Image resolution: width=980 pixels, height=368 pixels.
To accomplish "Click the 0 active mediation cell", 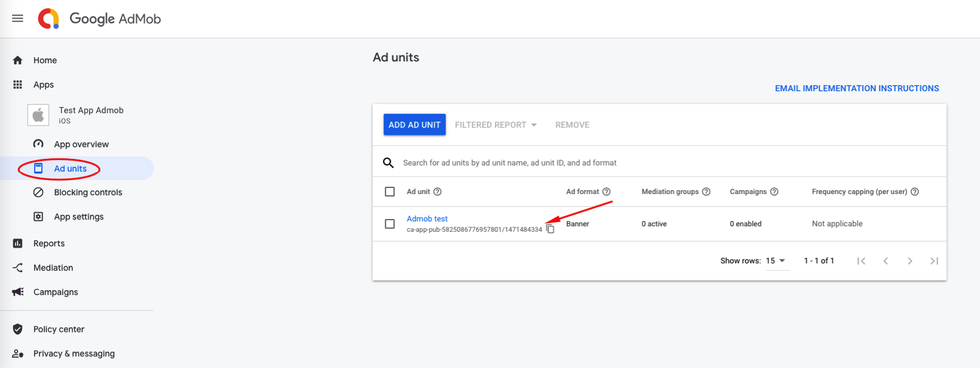I will tap(654, 224).
